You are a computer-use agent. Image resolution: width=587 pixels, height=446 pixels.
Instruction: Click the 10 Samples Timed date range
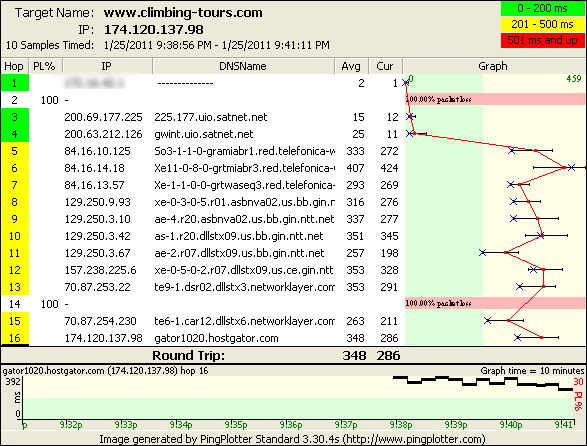coord(217,45)
